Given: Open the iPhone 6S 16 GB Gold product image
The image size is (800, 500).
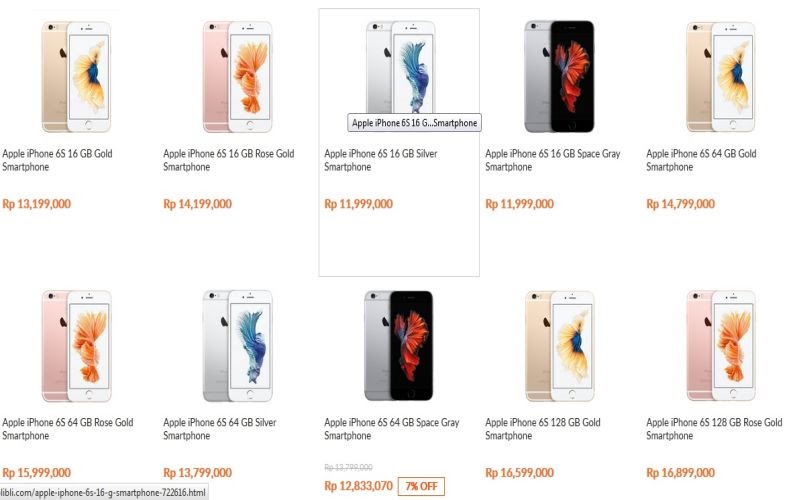Looking at the screenshot, I should [76, 77].
